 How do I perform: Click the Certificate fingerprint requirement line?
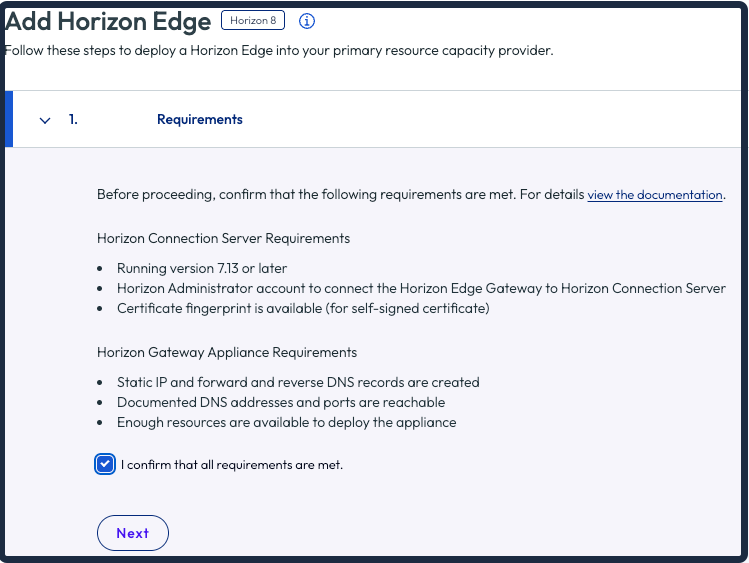303,308
